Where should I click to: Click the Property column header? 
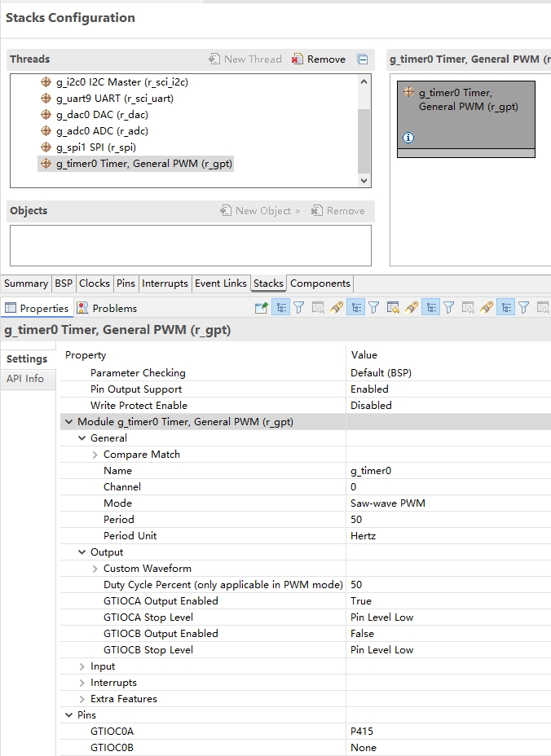pyautogui.click(x=86, y=355)
